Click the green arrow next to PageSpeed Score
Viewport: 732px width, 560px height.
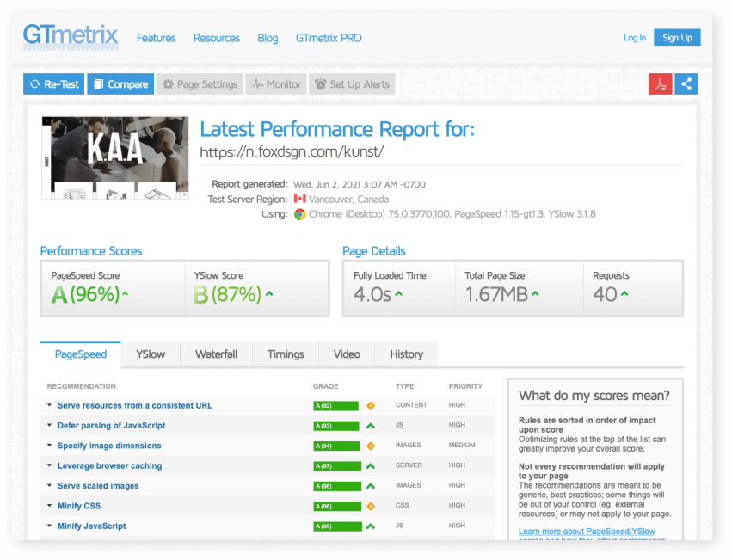pos(126,294)
